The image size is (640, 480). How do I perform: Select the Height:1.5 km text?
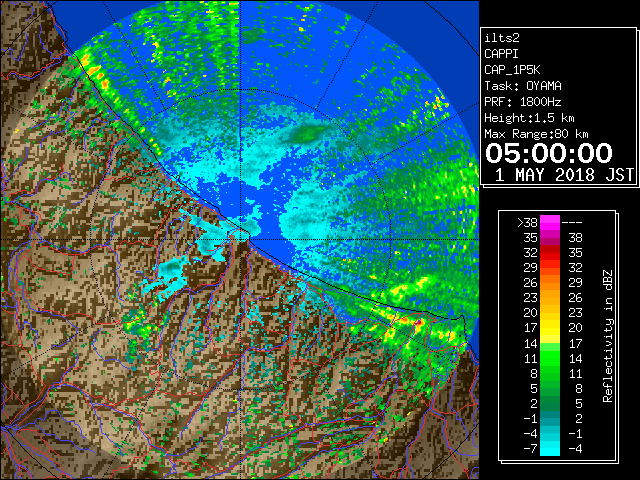[529, 118]
